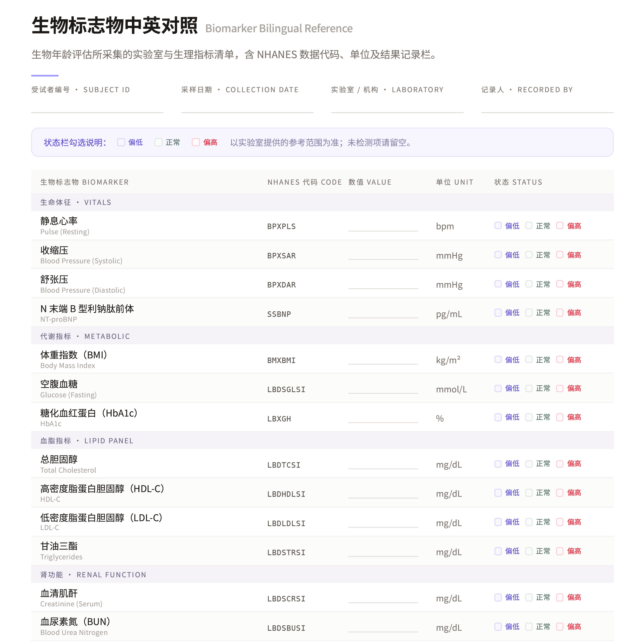This screenshot has width=644, height=644.
Task: Click the value field for LBDSGLSI
Action: point(383,389)
